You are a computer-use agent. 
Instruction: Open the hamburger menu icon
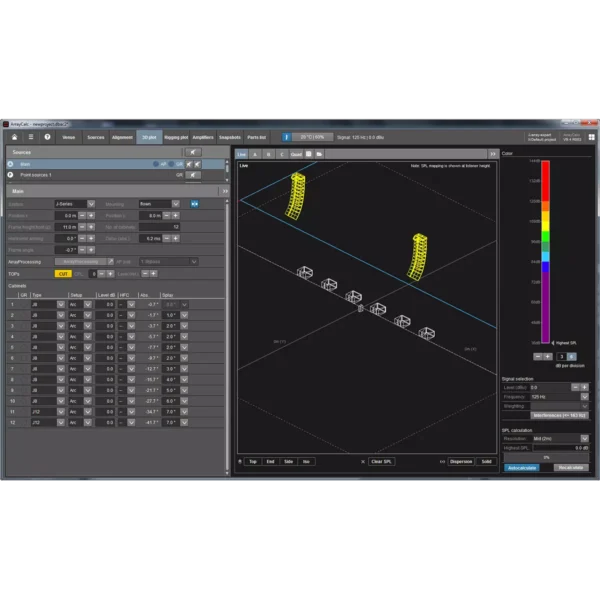coord(31,137)
